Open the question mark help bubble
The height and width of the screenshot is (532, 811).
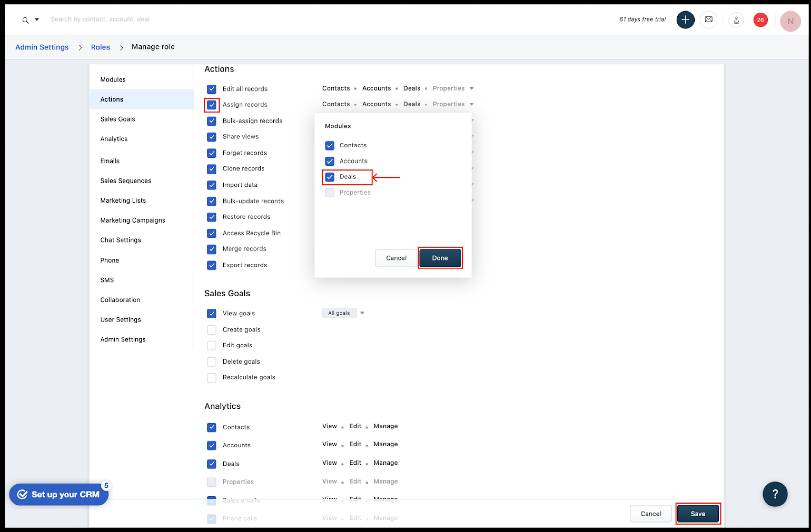point(775,494)
